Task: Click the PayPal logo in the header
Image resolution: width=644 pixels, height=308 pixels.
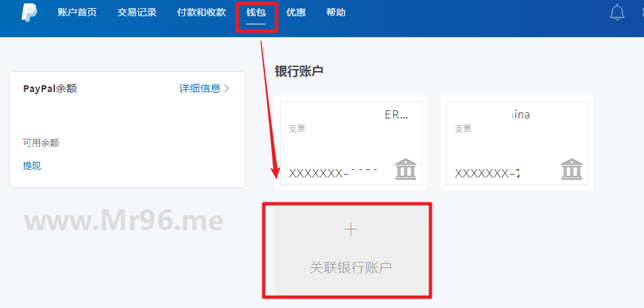Action: 30,13
